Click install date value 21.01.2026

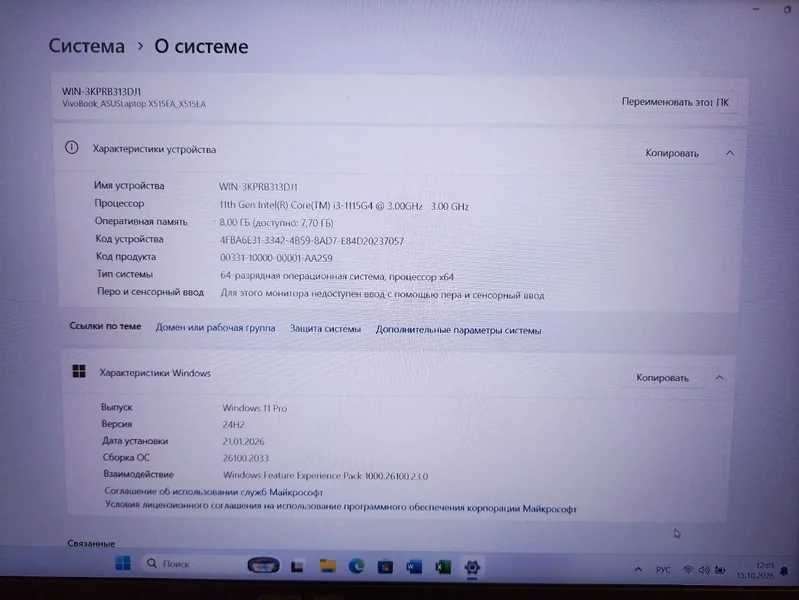point(244,441)
